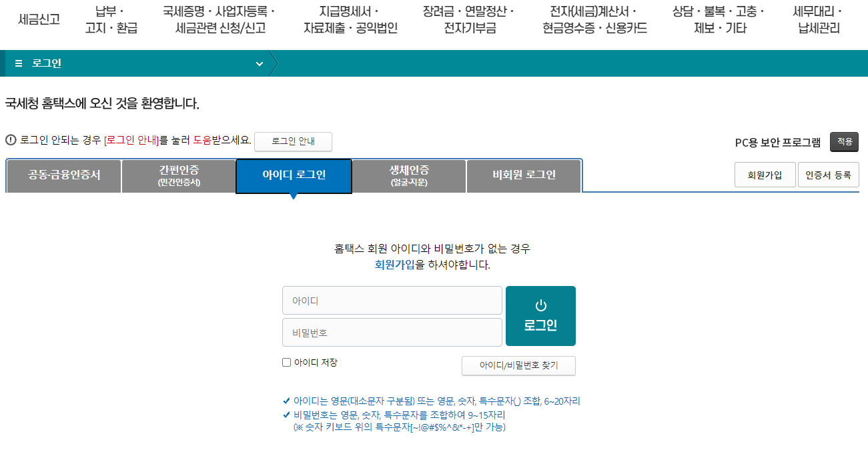Click the hamburger menu icon beside 로그인
Image resolution: width=868 pixels, height=450 pixels.
(19, 63)
